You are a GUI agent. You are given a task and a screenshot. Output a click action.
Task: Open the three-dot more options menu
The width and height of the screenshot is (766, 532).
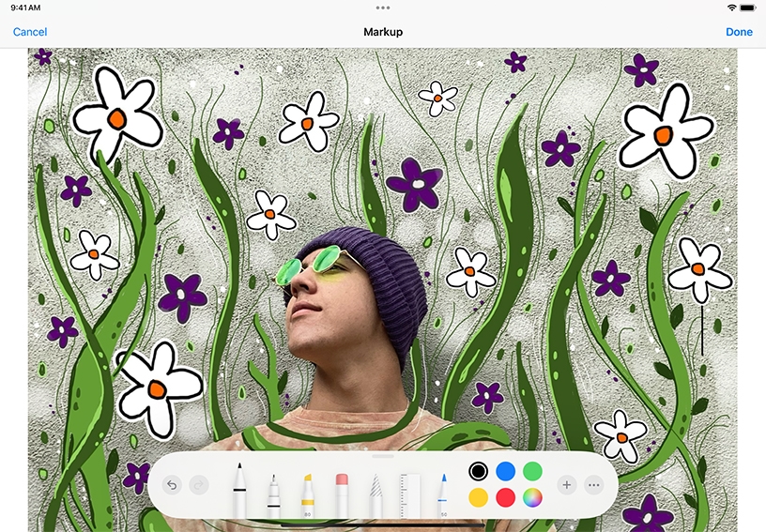pyautogui.click(x=593, y=485)
